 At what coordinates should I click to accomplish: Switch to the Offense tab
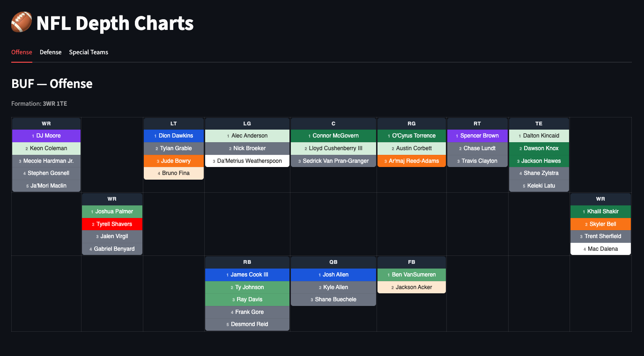click(22, 52)
